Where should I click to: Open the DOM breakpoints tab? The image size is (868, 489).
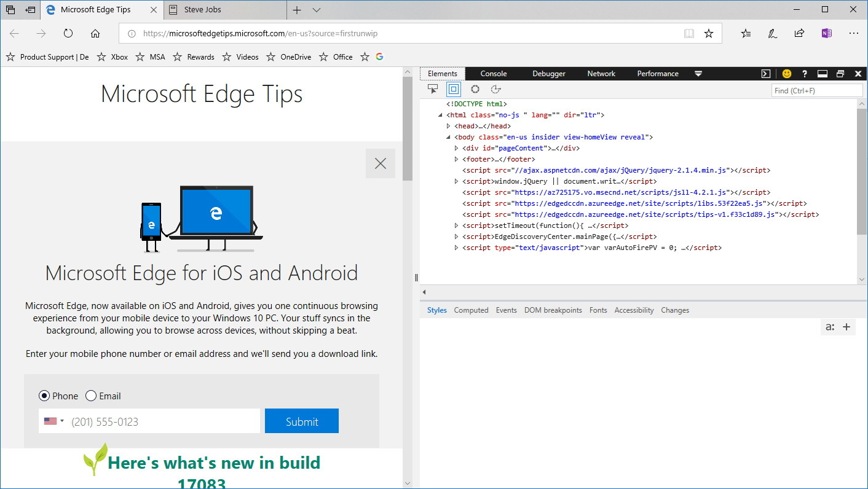[553, 310]
